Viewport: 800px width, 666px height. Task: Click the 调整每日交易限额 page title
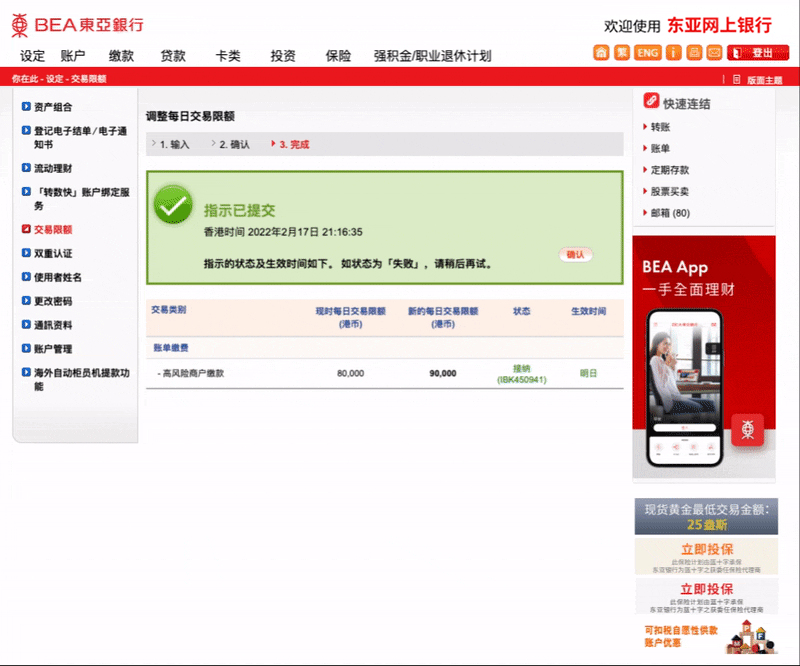coord(190,116)
